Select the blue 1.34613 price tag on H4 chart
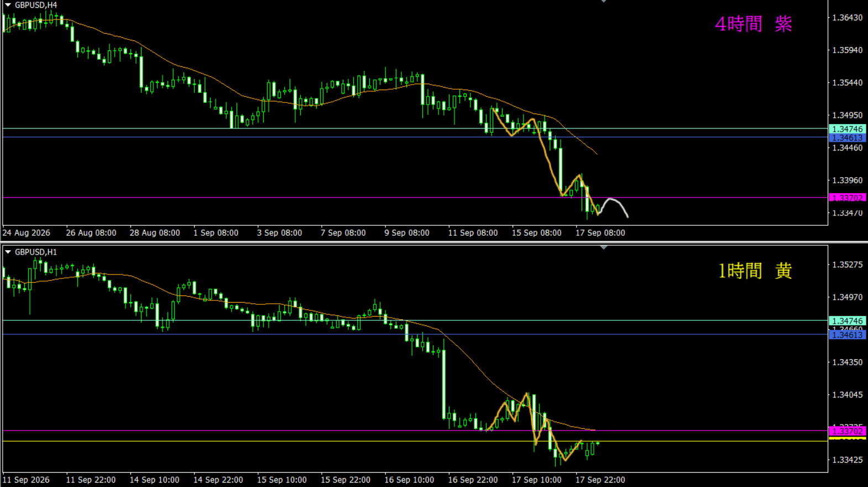868x487 pixels. click(848, 138)
